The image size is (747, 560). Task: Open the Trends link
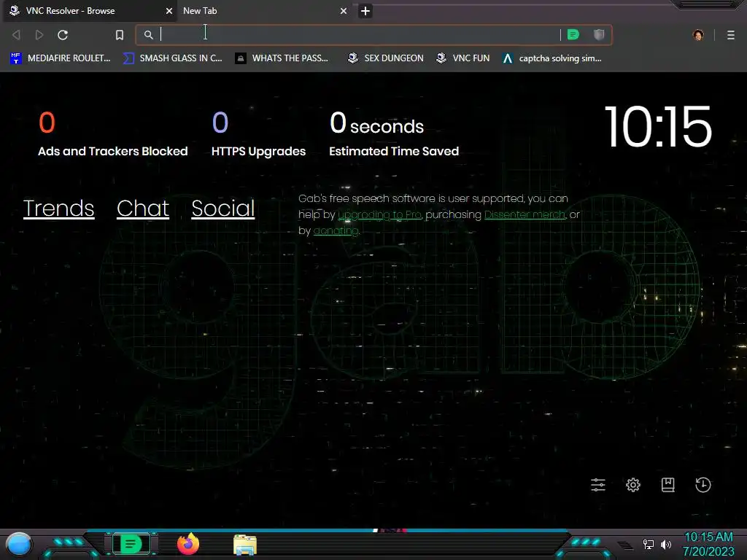tap(58, 208)
